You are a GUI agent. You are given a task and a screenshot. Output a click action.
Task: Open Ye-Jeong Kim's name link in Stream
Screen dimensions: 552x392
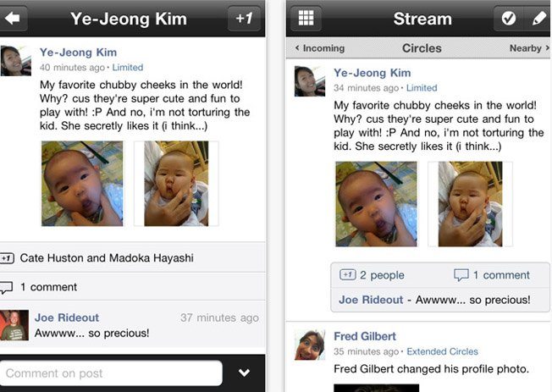373,73
